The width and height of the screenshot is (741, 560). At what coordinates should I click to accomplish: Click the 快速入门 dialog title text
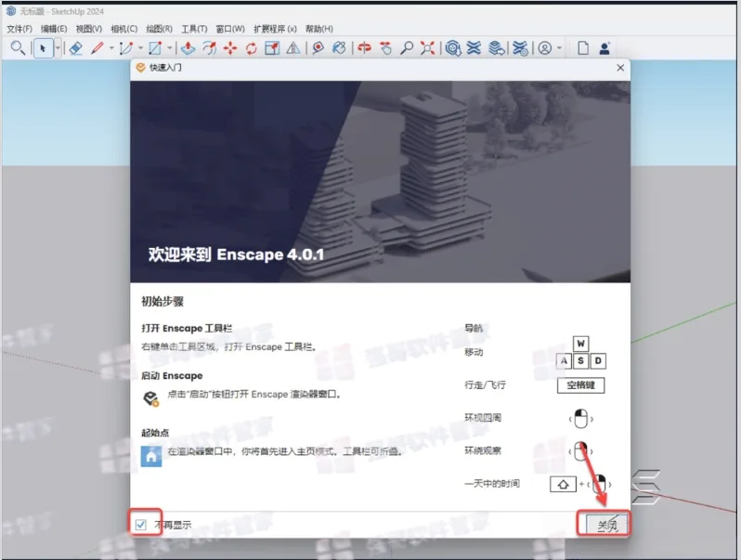[x=165, y=68]
